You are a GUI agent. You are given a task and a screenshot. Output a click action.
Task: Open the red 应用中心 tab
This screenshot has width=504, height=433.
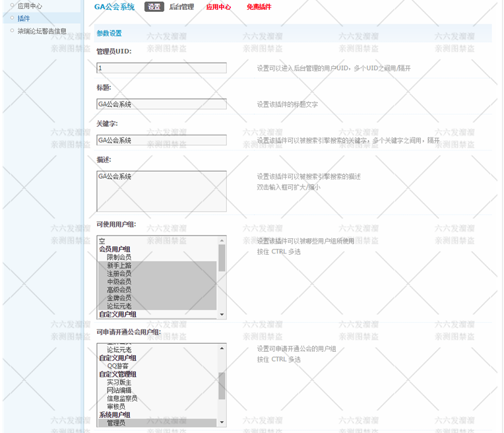(x=218, y=7)
